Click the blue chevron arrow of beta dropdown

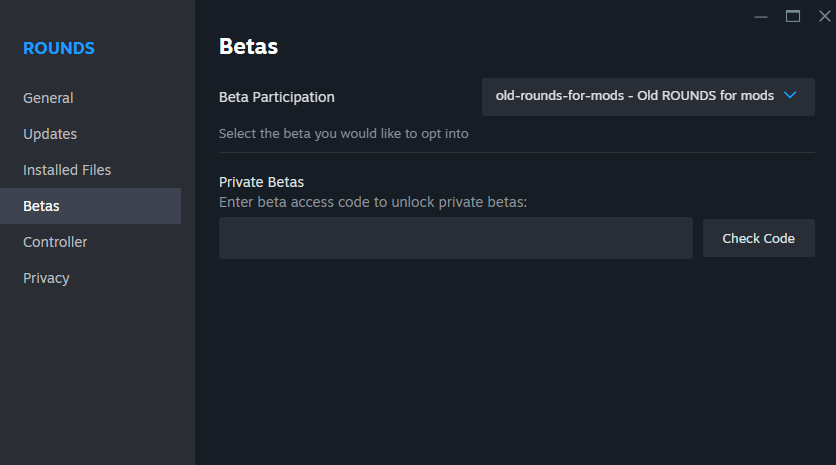pyautogui.click(x=790, y=96)
